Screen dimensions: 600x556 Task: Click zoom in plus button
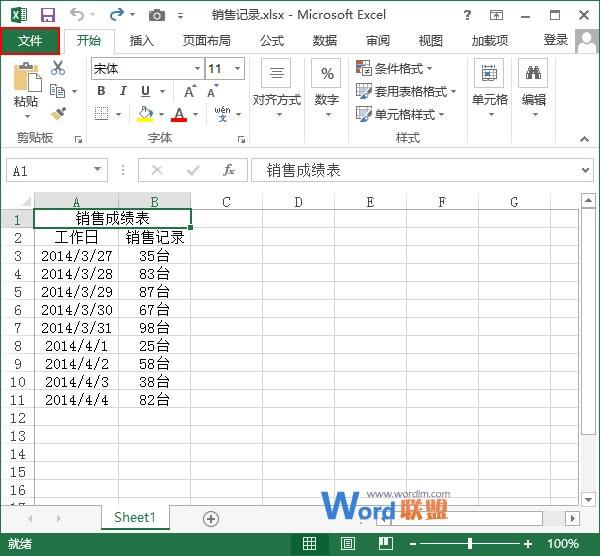pos(528,544)
